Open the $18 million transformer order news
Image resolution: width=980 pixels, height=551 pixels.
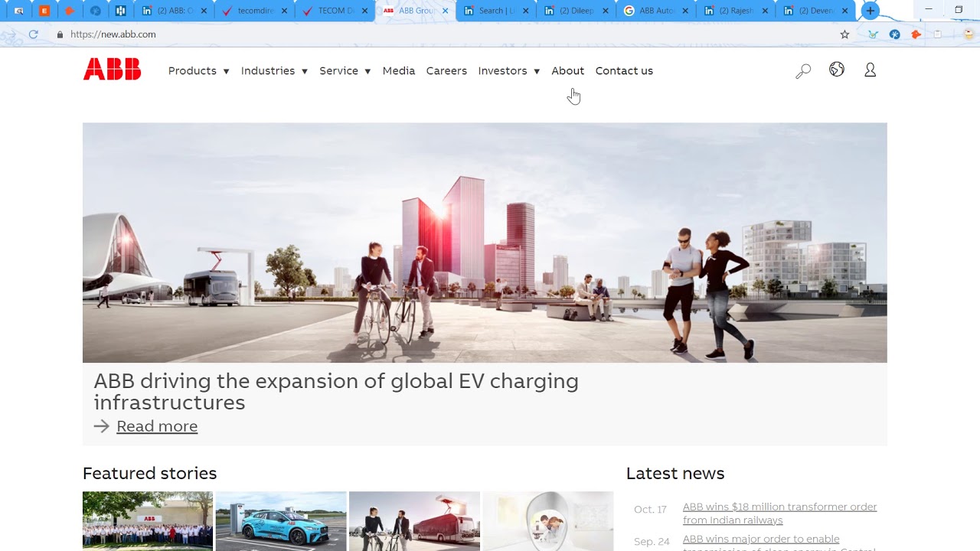coord(779,514)
